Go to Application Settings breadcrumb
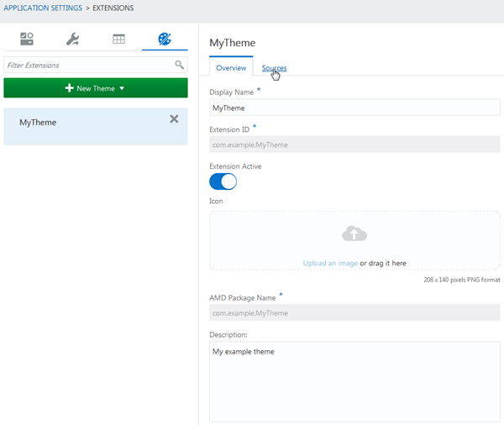This screenshot has width=504, height=425. [41, 8]
